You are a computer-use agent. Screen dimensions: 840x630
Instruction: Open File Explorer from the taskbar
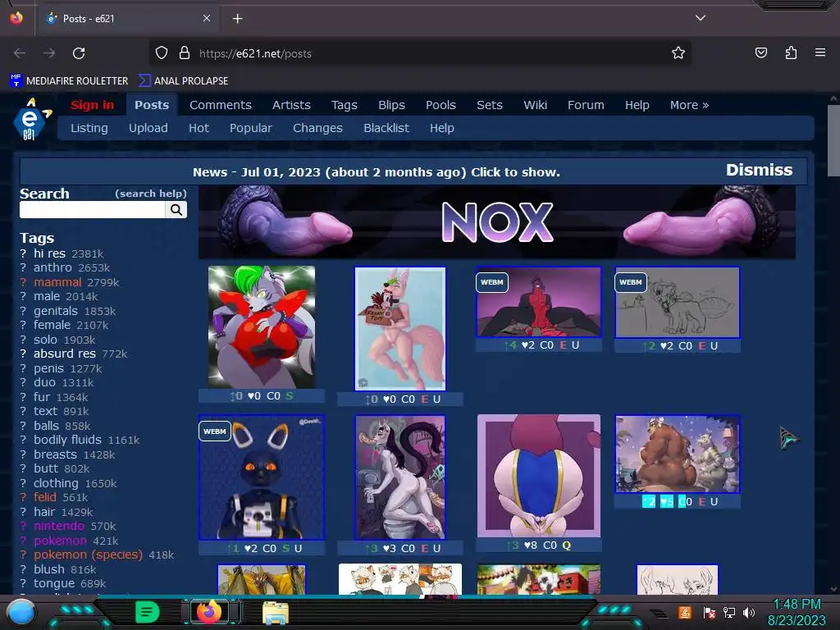pos(276,612)
